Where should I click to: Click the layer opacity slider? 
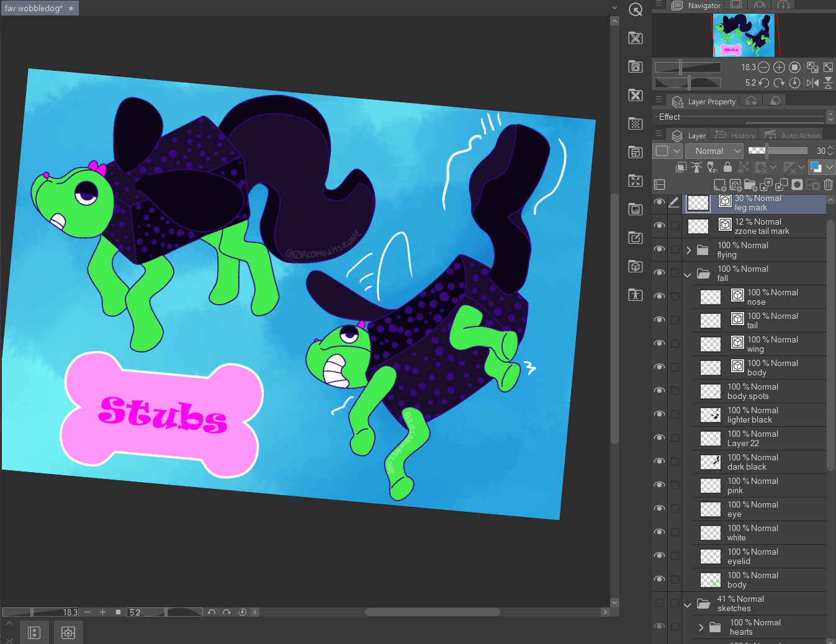point(777,151)
